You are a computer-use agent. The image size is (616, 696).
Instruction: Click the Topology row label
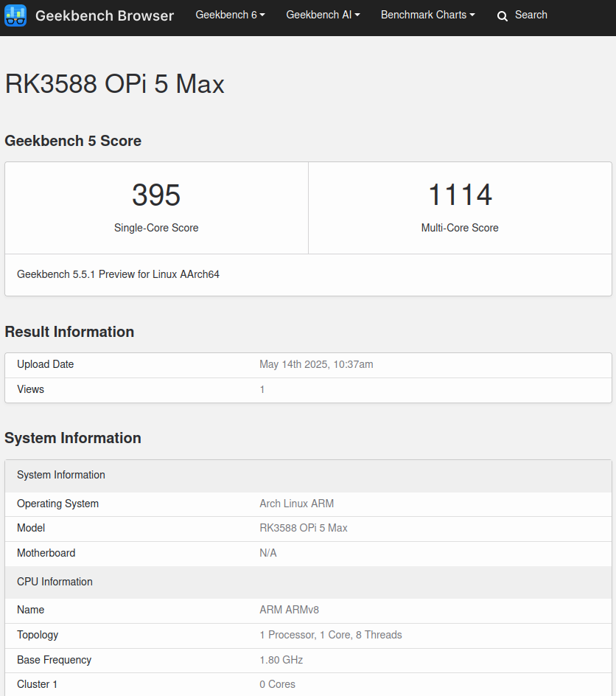coord(38,636)
